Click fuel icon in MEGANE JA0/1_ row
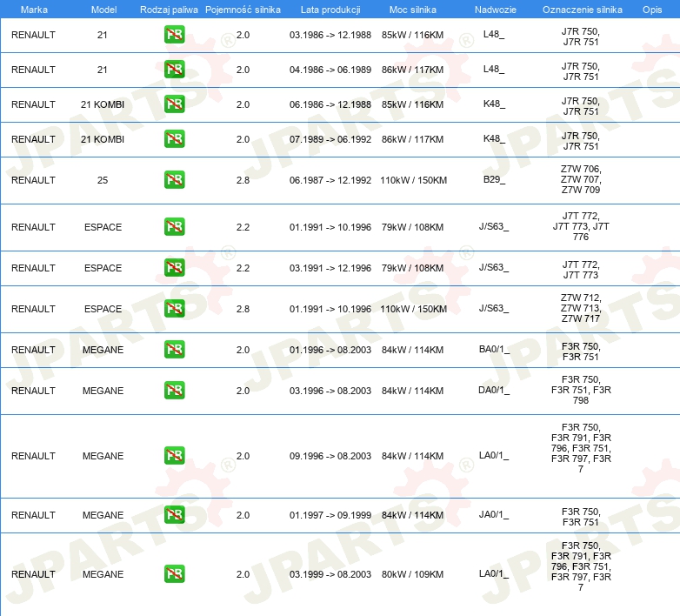The image size is (680, 616). (174, 514)
